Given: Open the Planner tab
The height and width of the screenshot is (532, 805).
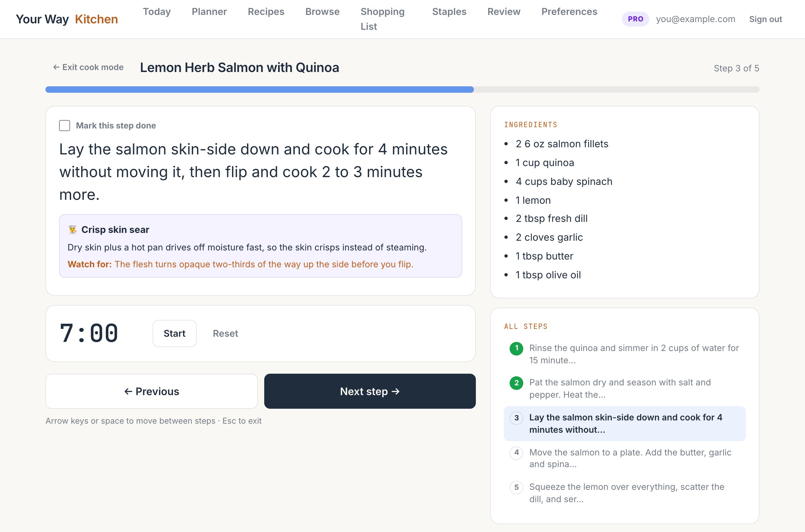Looking at the screenshot, I should coord(209,12).
